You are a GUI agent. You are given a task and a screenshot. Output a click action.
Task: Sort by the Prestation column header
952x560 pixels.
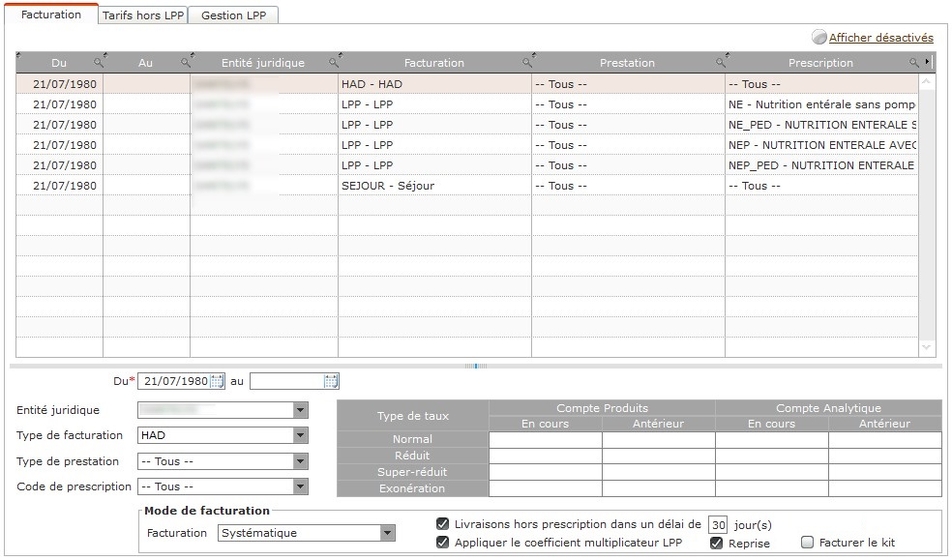point(627,63)
